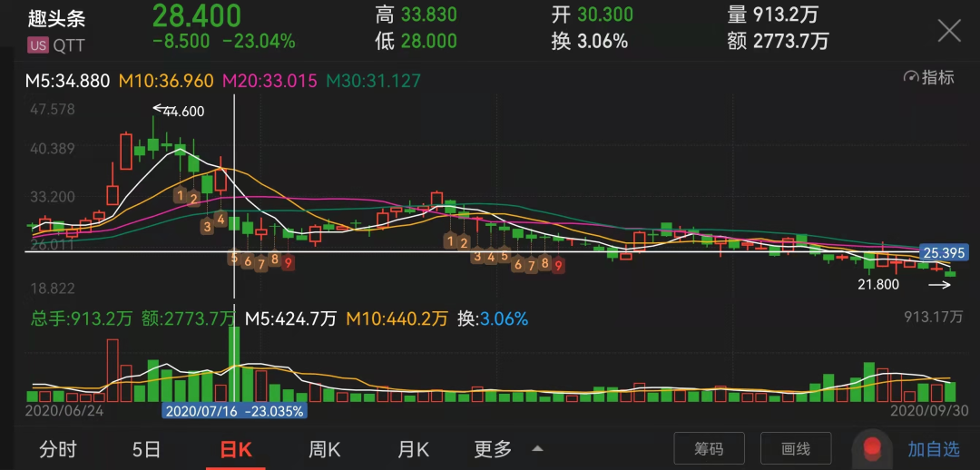The image size is (980, 470).
Task: Click the 913.17万 volume axis label
Action: [934, 317]
